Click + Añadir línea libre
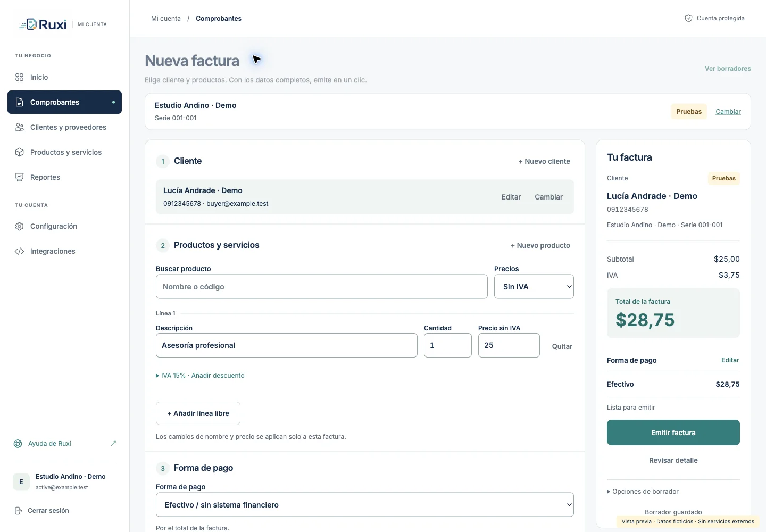This screenshot has width=766, height=532. point(198,413)
